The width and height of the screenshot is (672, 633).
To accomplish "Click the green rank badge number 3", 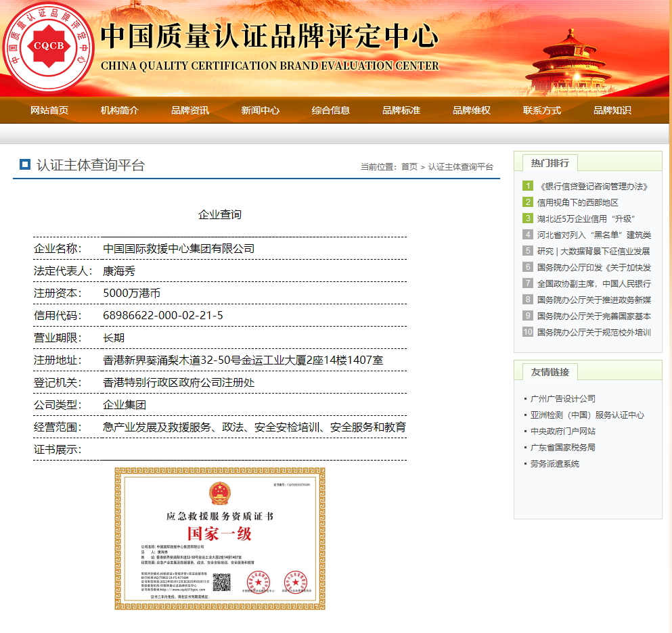I will click(528, 218).
